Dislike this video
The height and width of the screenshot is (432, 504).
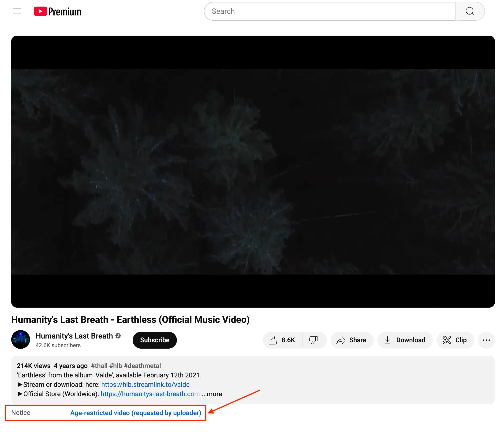[x=314, y=340]
